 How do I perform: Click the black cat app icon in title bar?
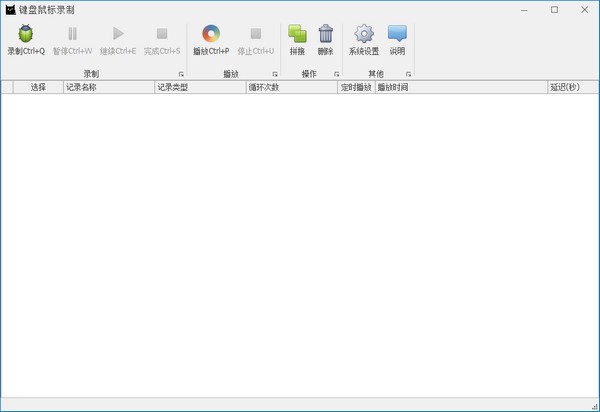tap(10, 10)
